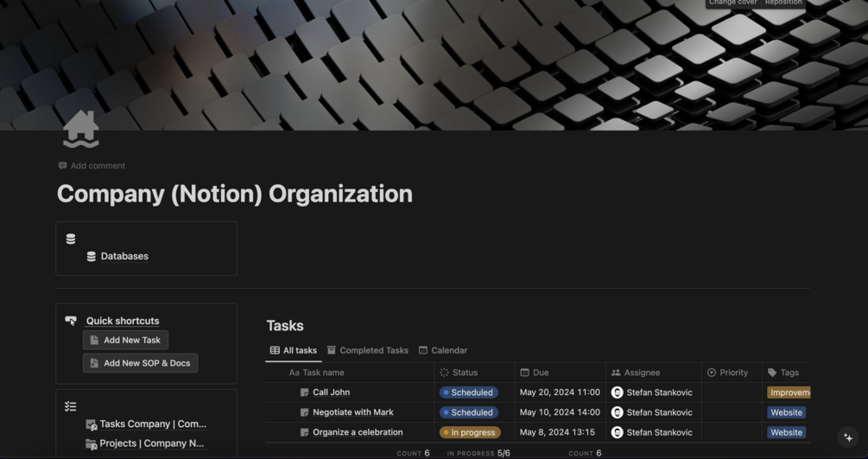The width and height of the screenshot is (868, 459).
Task: Click the Add New Task button
Action: (125, 341)
